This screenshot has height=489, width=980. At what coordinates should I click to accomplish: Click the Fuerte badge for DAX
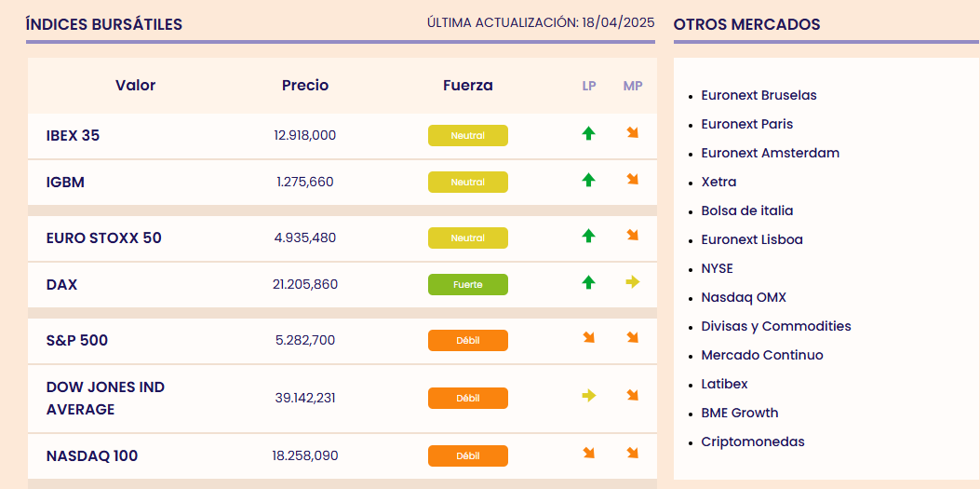tap(467, 285)
